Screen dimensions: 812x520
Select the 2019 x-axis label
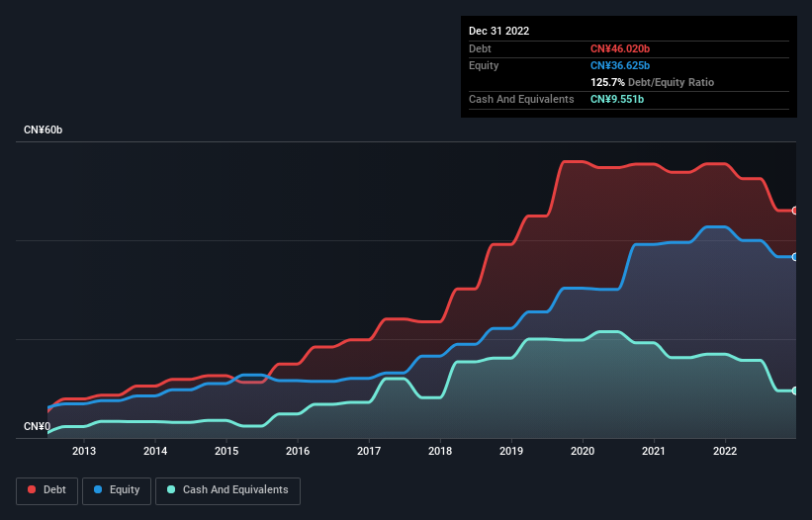511,451
